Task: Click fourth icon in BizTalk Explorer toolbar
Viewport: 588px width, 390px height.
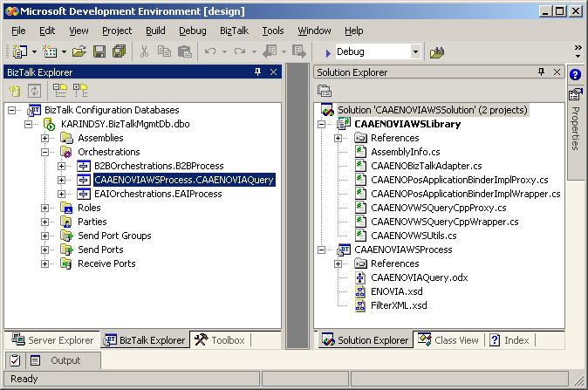Action: click(x=80, y=91)
